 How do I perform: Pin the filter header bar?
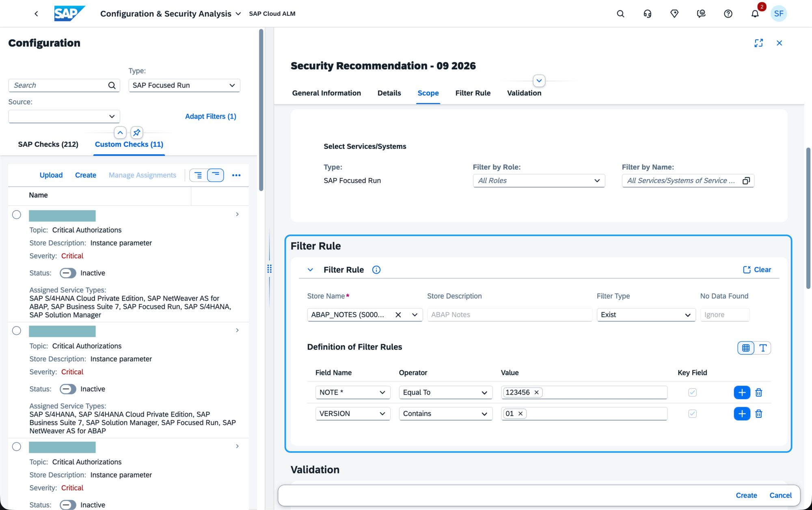click(x=137, y=132)
